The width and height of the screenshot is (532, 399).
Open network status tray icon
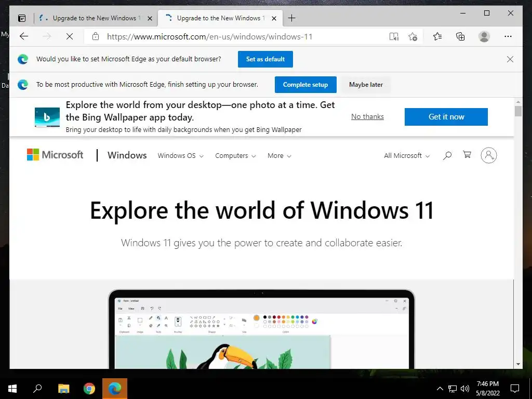[x=453, y=389]
